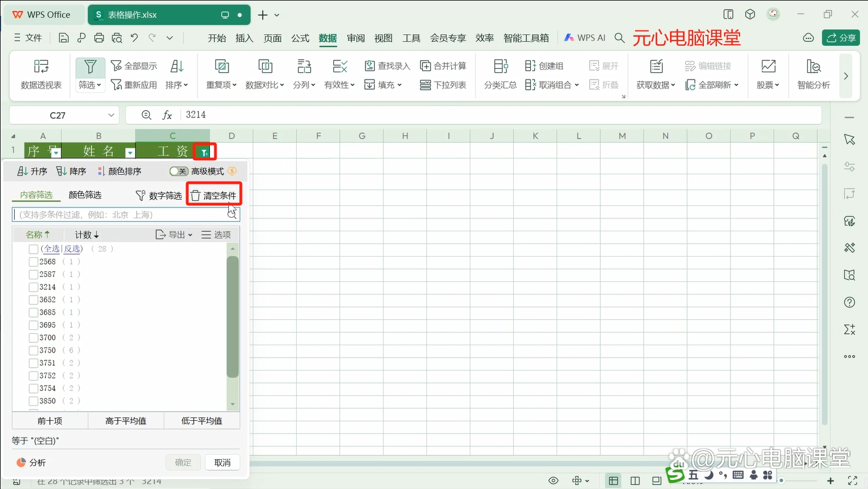This screenshot has width=868, height=489.
Task: Click the 反选 (Invert Selection) link
Action: [72, 249]
